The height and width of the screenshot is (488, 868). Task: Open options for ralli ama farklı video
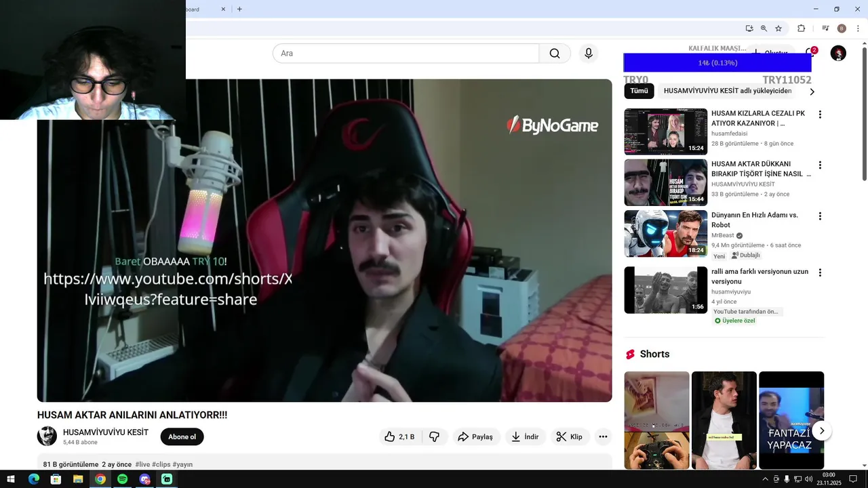pyautogui.click(x=820, y=272)
